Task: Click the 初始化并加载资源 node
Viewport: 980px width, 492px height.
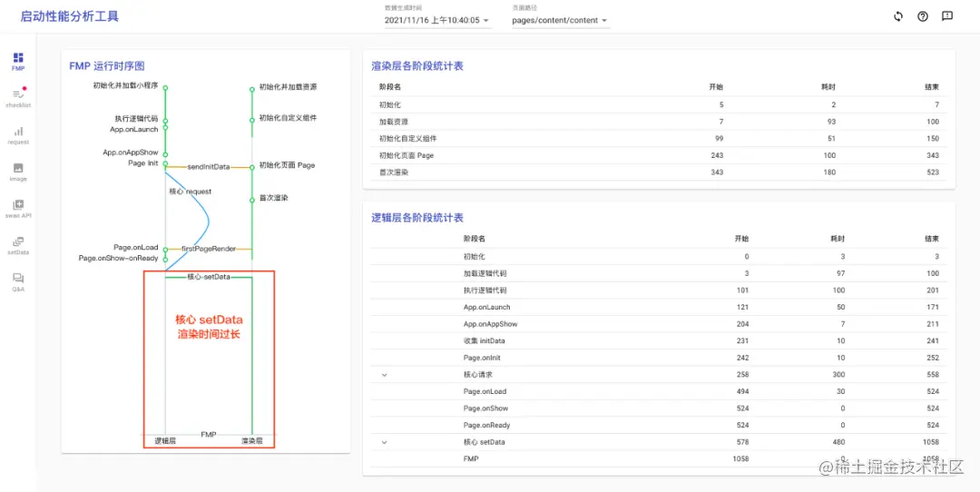Action: (x=252, y=89)
